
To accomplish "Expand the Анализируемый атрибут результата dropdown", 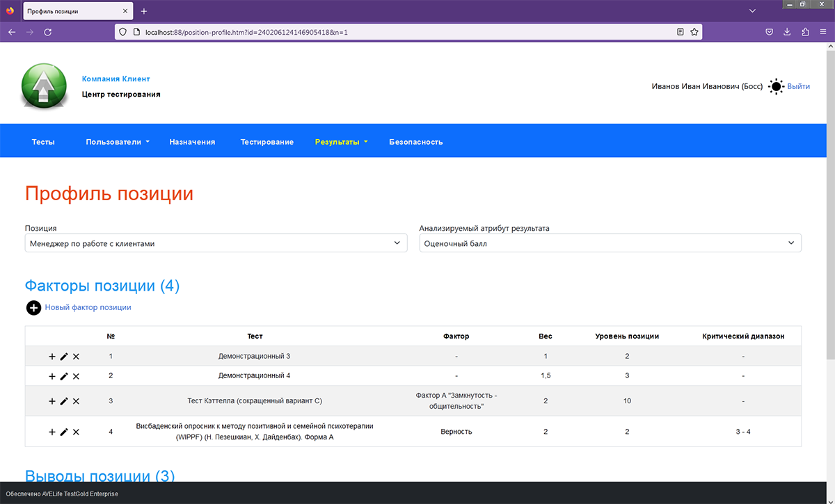I will 610,243.
